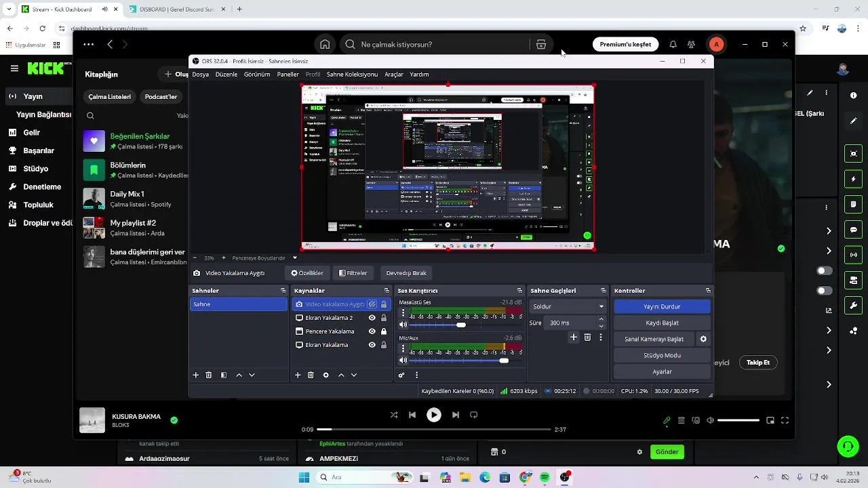Remove scene transition with trash icon
Screen dimensions: 868x488
pos(587,337)
